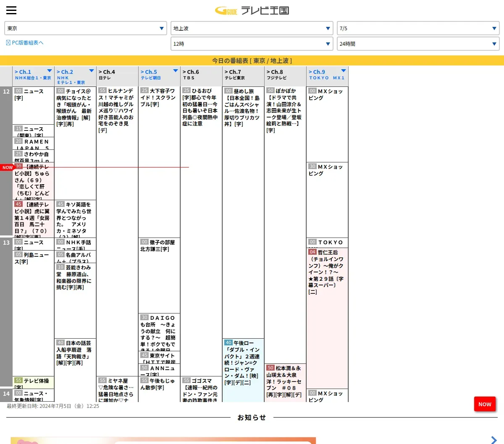The height and width of the screenshot is (444, 504).
Task: Open 連続テレビ小説 虎に翼 program
Action: [x=33, y=219]
